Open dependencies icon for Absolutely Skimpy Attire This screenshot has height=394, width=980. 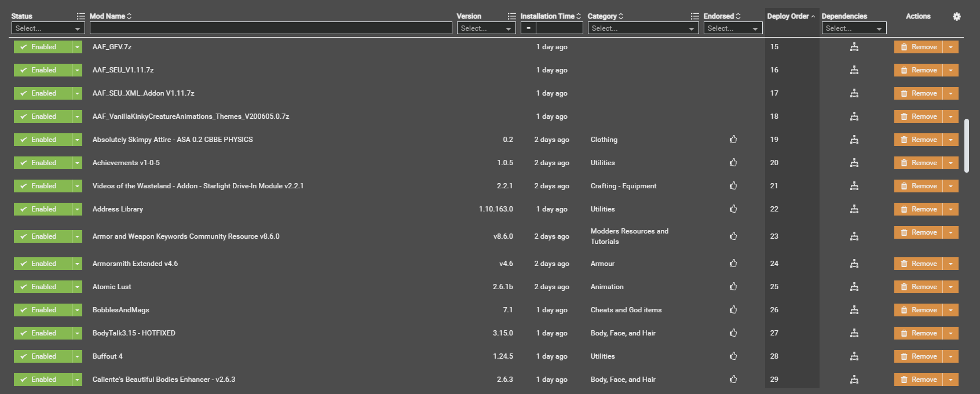click(854, 140)
